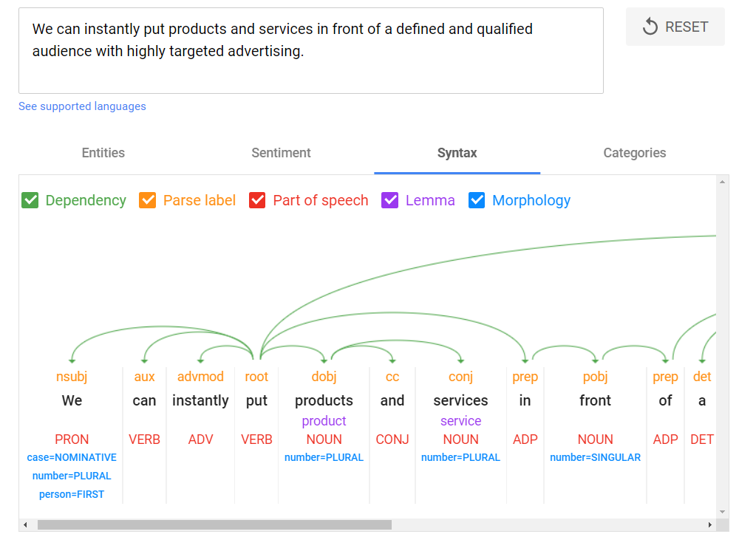Switch to the Entities tab
This screenshot has width=756, height=537.
103,153
